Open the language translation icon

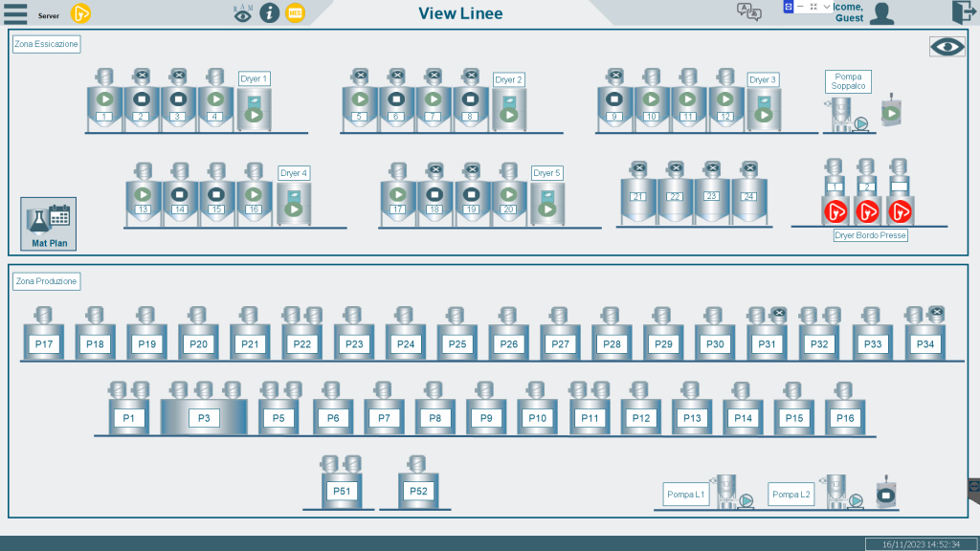pyautogui.click(x=748, y=11)
